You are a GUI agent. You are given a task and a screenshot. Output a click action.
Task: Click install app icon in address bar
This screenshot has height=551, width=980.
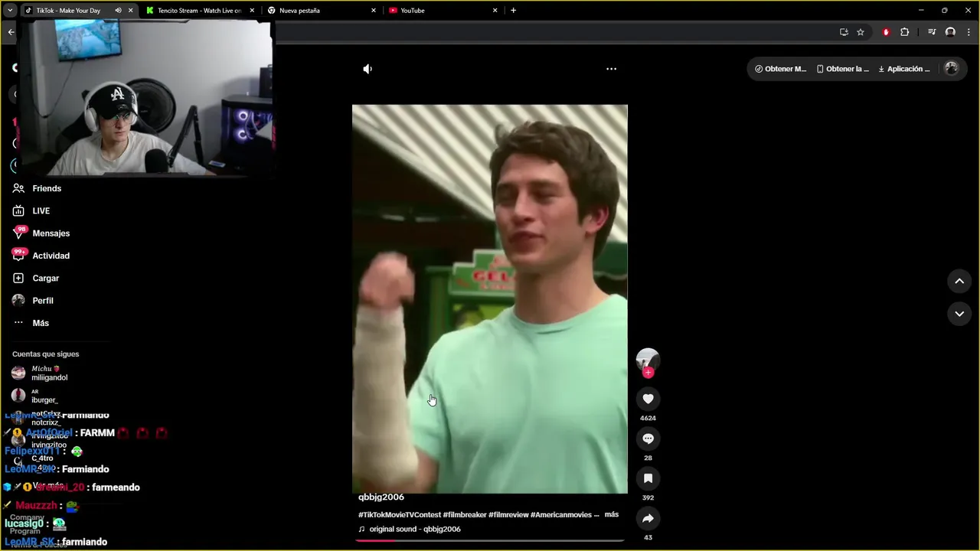[x=844, y=32]
